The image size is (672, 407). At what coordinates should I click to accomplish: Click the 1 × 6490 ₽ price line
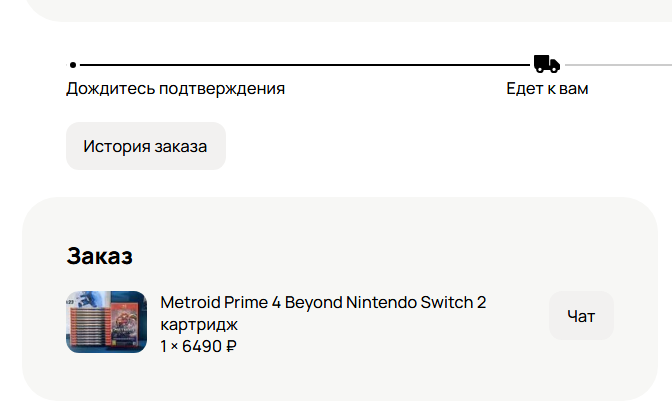tap(198, 346)
